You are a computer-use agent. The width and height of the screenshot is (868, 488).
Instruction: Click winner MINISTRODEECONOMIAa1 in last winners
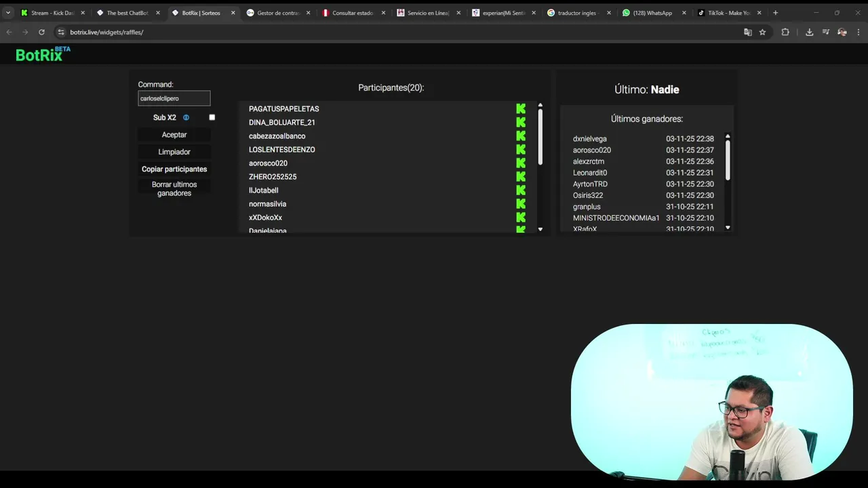tap(616, 218)
